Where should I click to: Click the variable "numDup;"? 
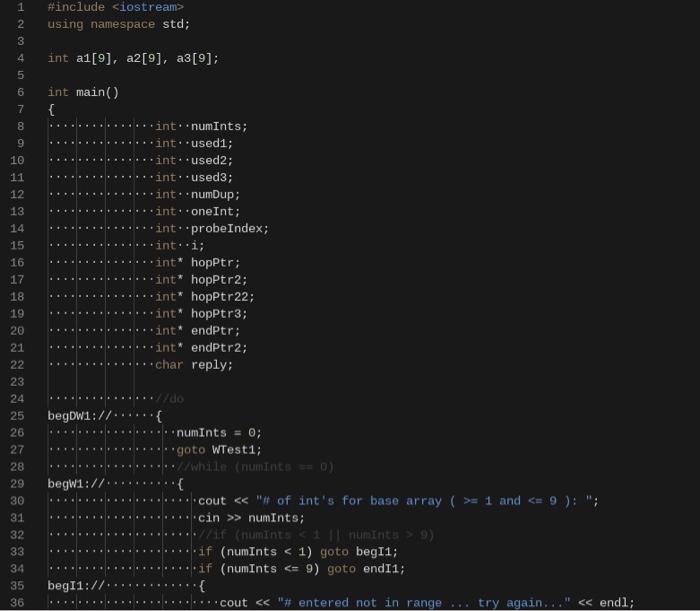pyautogui.click(x=215, y=195)
